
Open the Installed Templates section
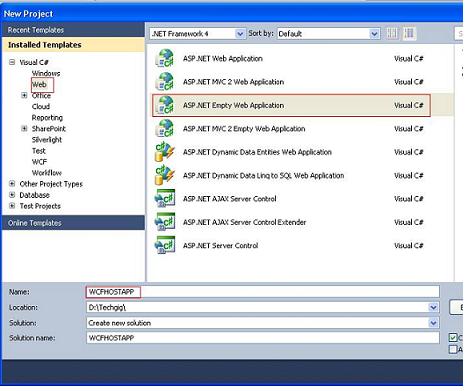[x=73, y=45]
